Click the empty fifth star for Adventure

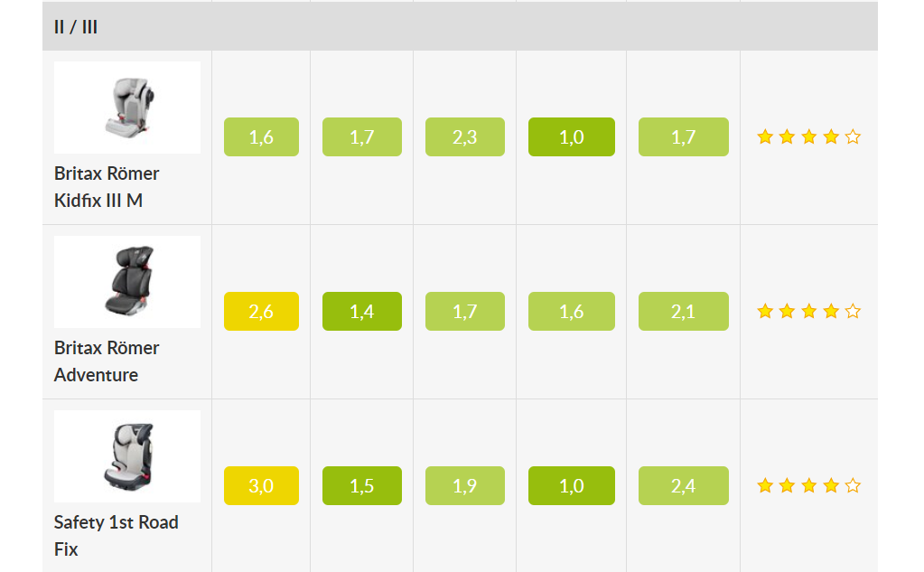[x=853, y=311]
